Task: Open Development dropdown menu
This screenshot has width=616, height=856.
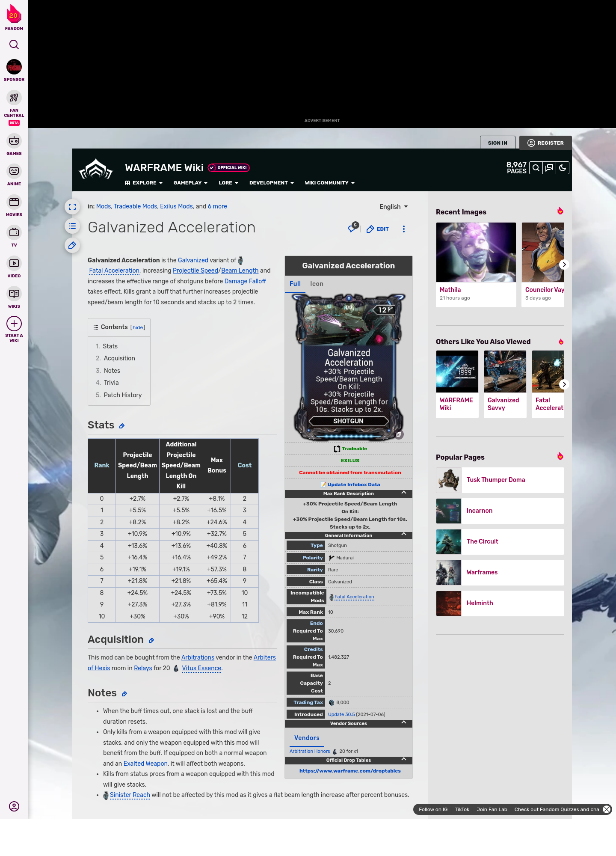Action: pos(272,183)
